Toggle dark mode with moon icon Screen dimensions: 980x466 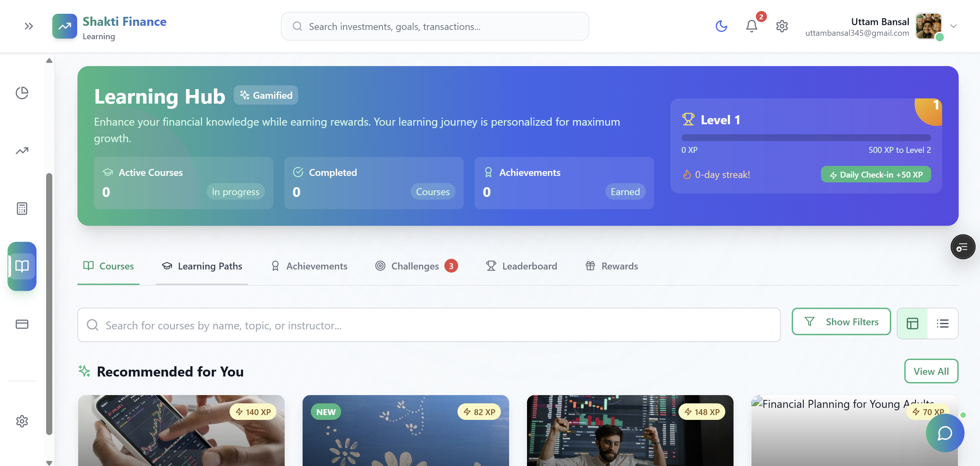[721, 26]
